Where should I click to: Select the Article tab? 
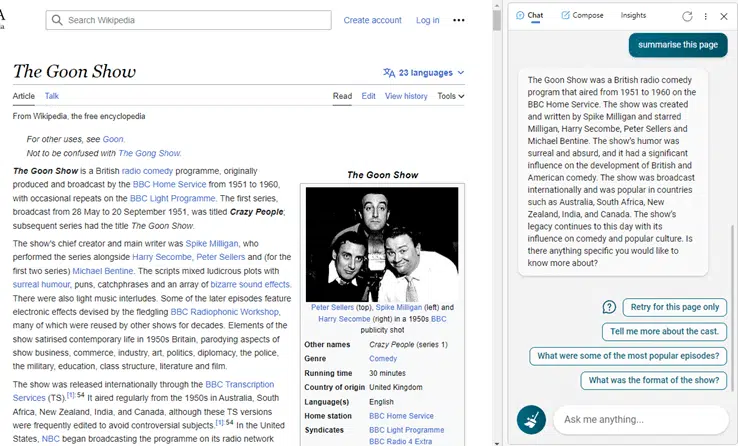click(x=24, y=96)
